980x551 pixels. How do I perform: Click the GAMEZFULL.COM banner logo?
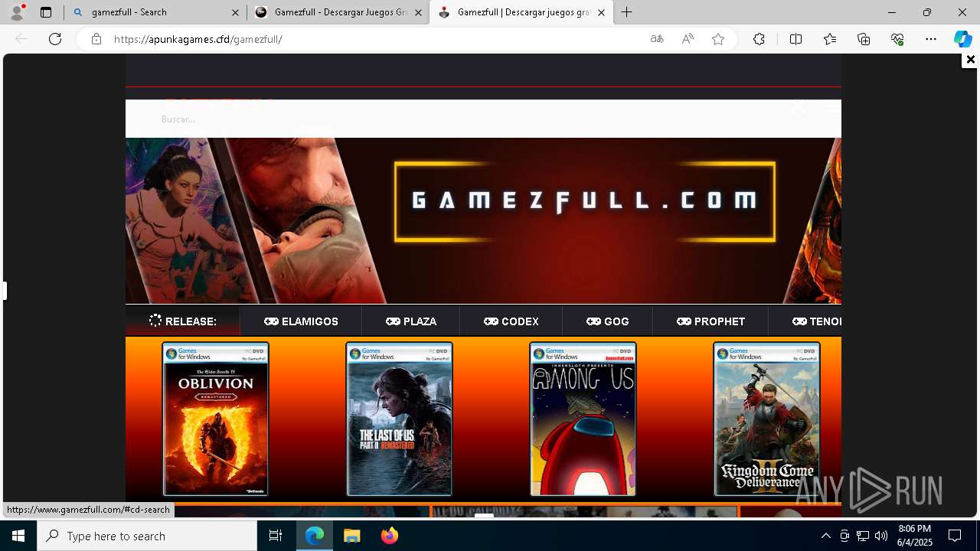coord(585,201)
